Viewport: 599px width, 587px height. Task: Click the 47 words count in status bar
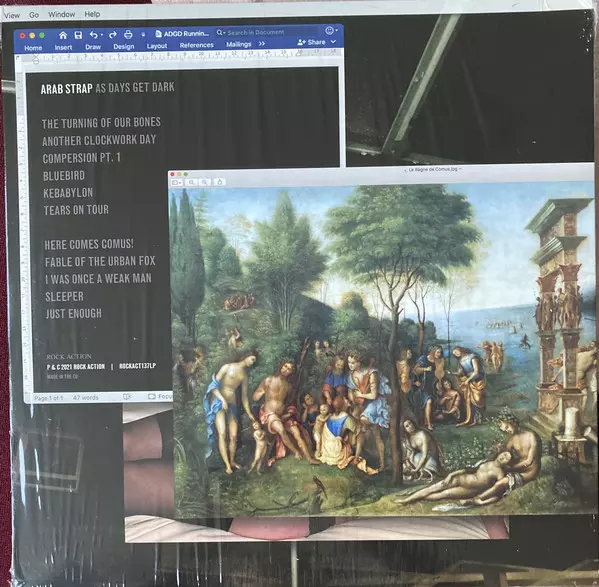point(86,398)
